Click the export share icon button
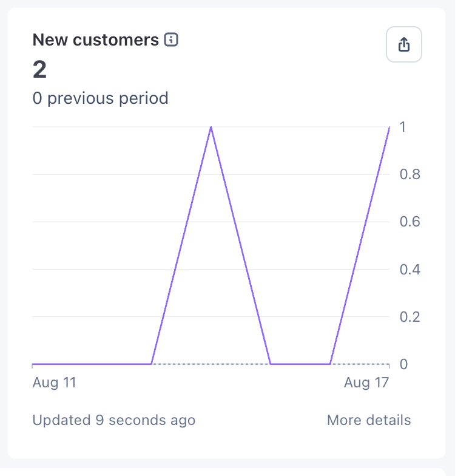The image size is (472, 476). pos(404,44)
